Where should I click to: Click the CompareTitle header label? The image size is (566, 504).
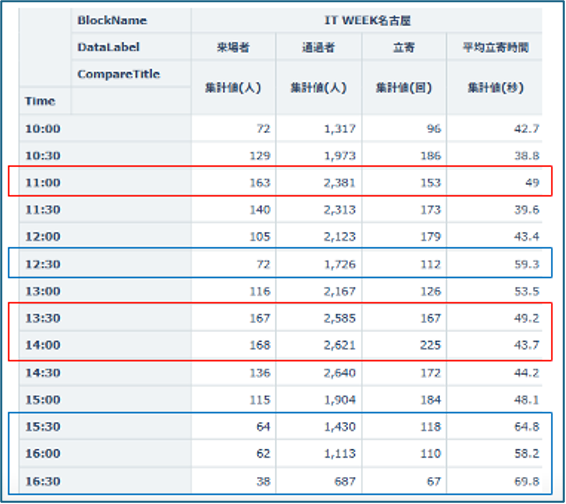click(x=118, y=74)
